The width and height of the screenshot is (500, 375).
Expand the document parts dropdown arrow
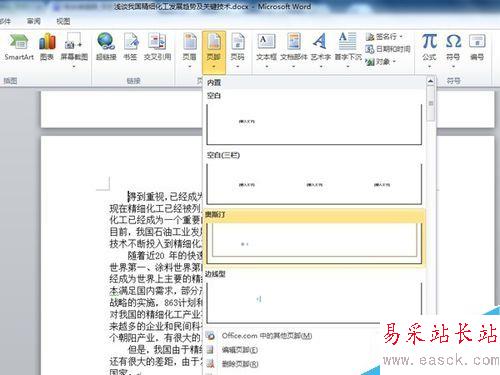(294, 67)
